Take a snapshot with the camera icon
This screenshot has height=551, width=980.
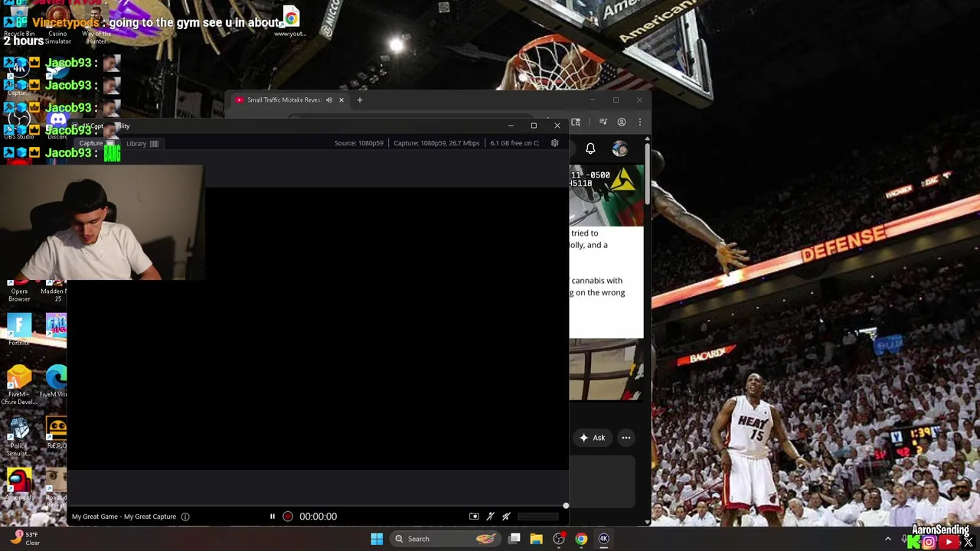click(x=474, y=517)
